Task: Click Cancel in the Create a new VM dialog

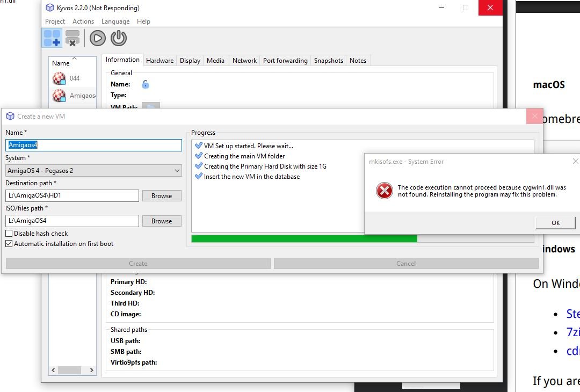Action: tap(406, 263)
